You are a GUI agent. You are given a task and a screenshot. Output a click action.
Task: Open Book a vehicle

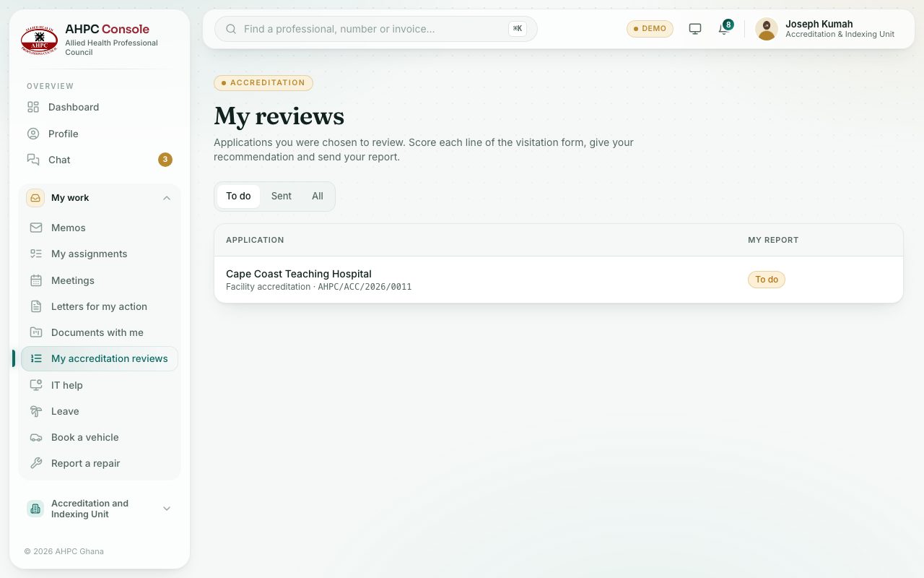pos(100,437)
